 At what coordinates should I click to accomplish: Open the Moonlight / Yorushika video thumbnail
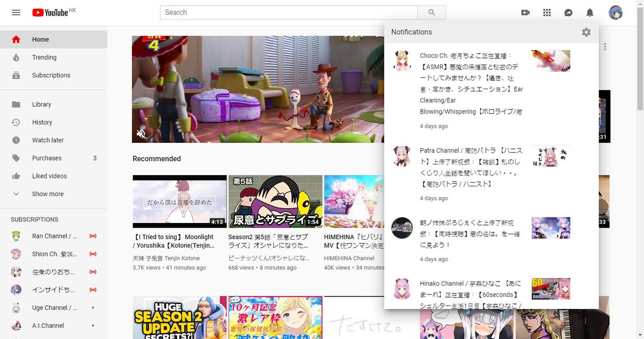(x=179, y=201)
